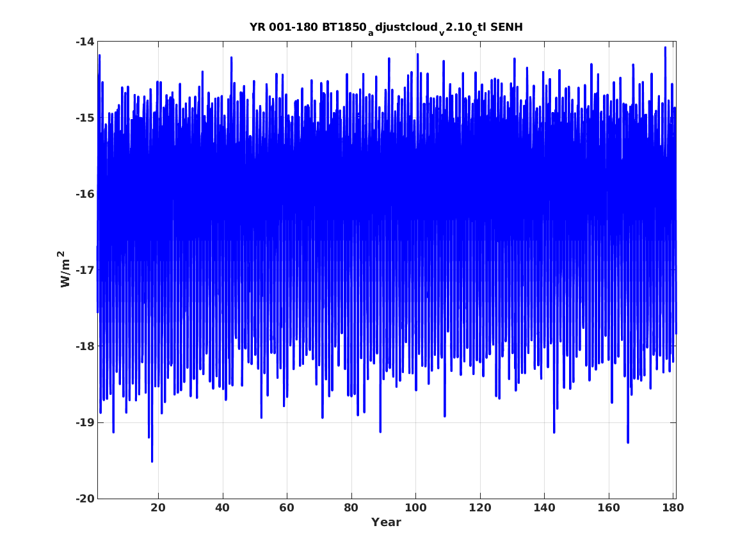
Task: Click the y-axis tick label '-14'
Action: [x=84, y=42]
